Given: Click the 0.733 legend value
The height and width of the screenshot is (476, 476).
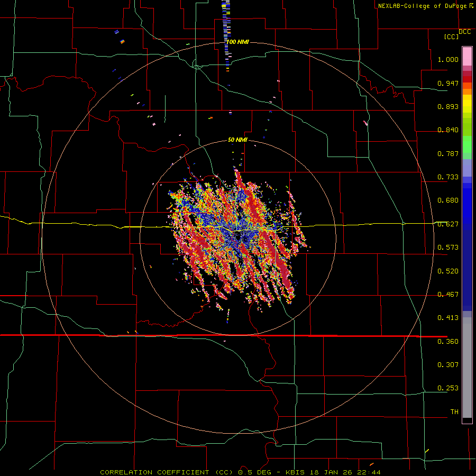Looking at the screenshot, I should (448, 177).
